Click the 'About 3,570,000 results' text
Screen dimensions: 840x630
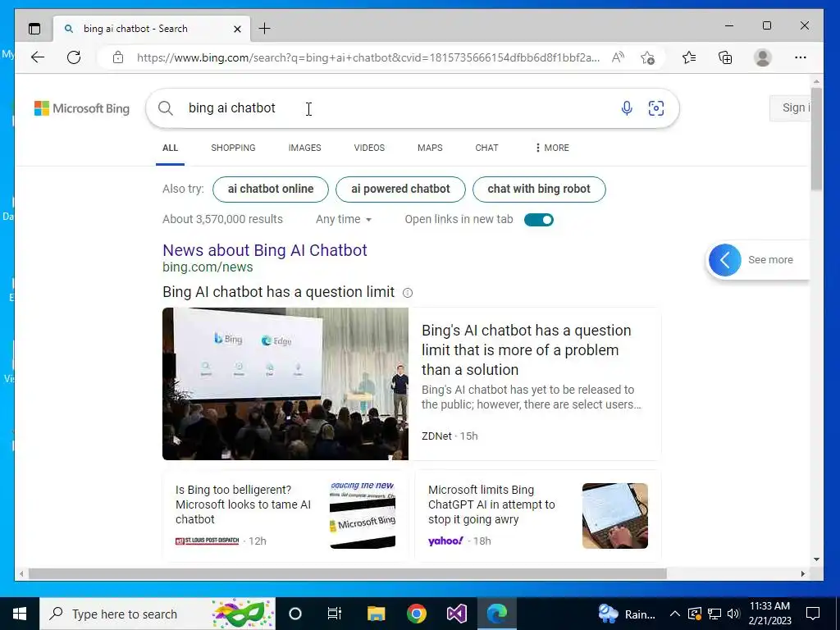[222, 219]
